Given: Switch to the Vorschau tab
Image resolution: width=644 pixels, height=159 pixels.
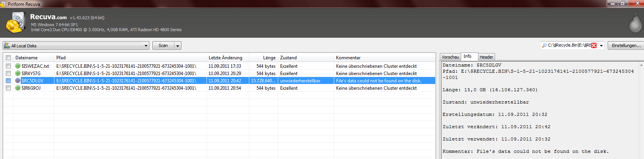Looking at the screenshot, I should (x=450, y=57).
